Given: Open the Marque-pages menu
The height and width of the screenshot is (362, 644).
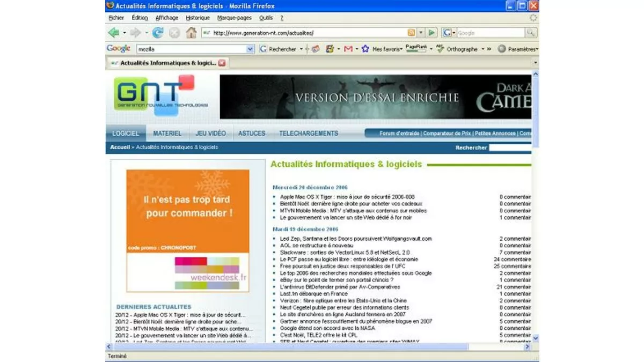Looking at the screenshot, I should (x=234, y=18).
